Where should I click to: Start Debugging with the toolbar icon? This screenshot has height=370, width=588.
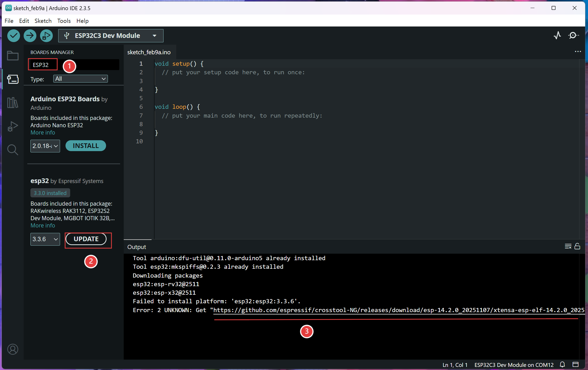click(46, 36)
